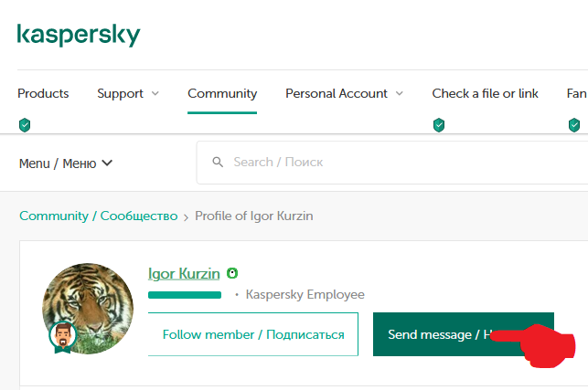
Task: Click Follow member / Подписаться button
Action: coord(253,334)
